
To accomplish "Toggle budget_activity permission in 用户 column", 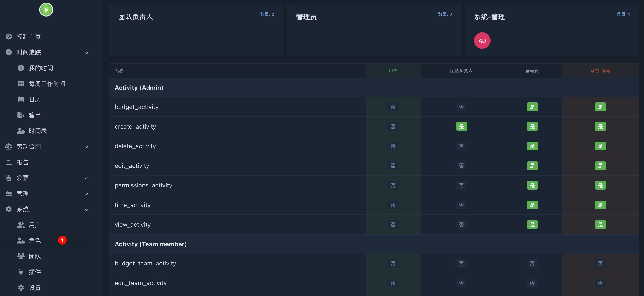I will pos(393,107).
